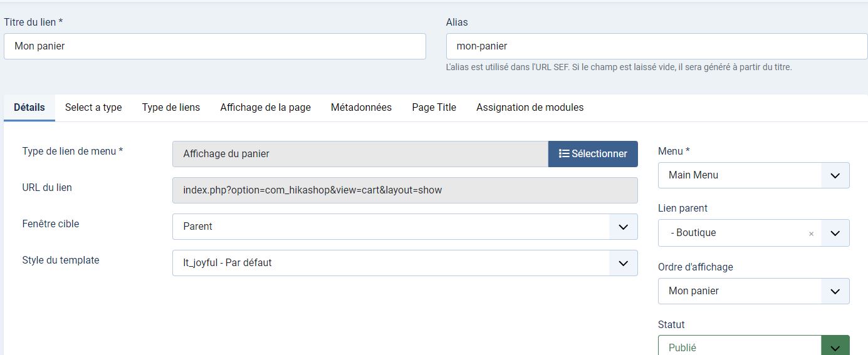Switch to Assignation de modules tab
The image size is (868, 355).
[x=530, y=108]
